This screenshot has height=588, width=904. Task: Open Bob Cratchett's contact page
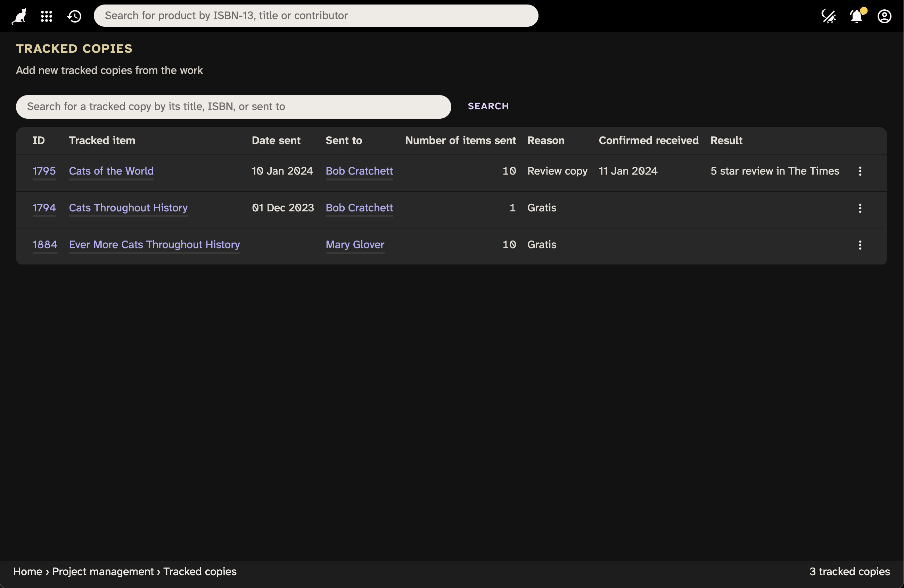coord(359,171)
